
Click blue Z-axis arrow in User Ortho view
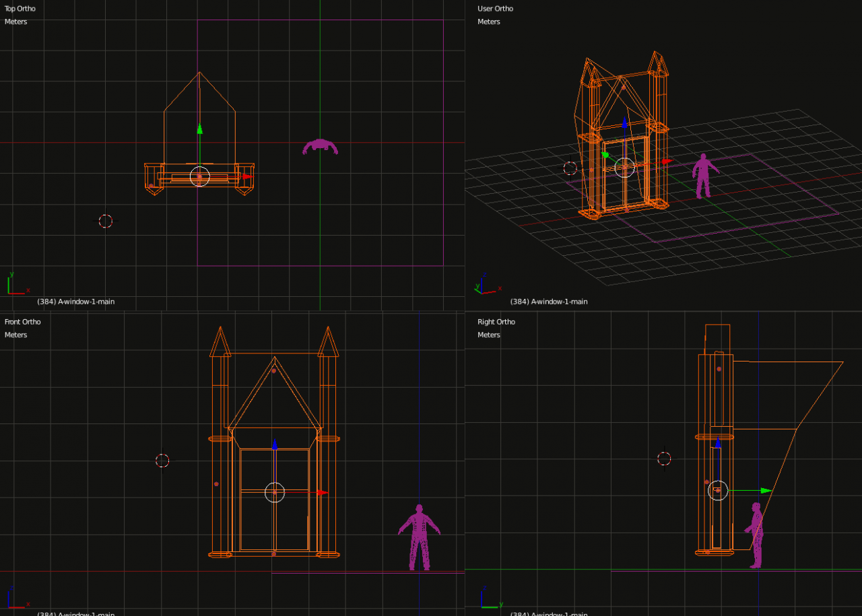625,123
